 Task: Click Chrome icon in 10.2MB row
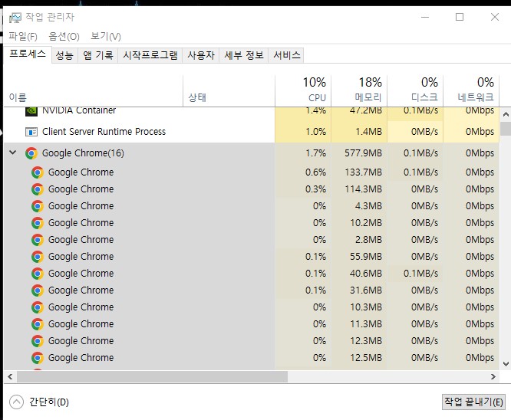[38, 223]
